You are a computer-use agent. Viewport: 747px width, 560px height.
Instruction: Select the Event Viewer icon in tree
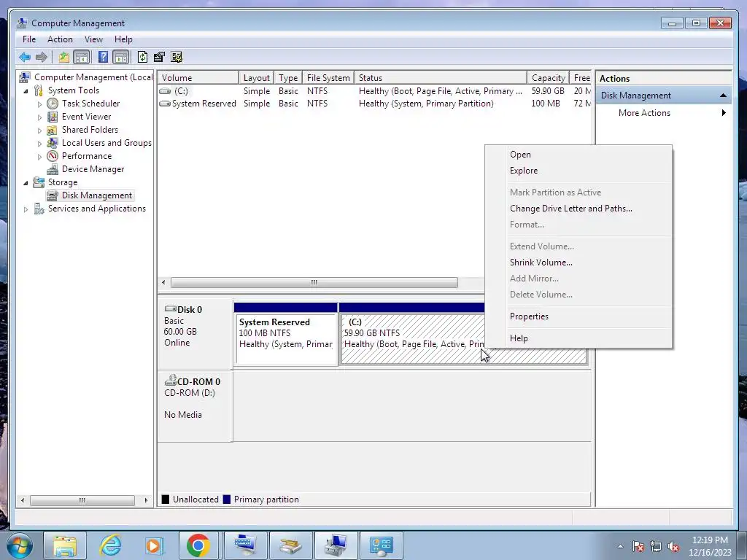pos(53,117)
